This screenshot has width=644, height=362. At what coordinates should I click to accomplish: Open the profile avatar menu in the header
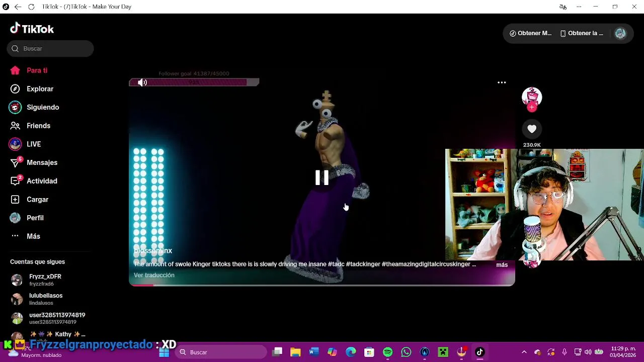(x=620, y=33)
